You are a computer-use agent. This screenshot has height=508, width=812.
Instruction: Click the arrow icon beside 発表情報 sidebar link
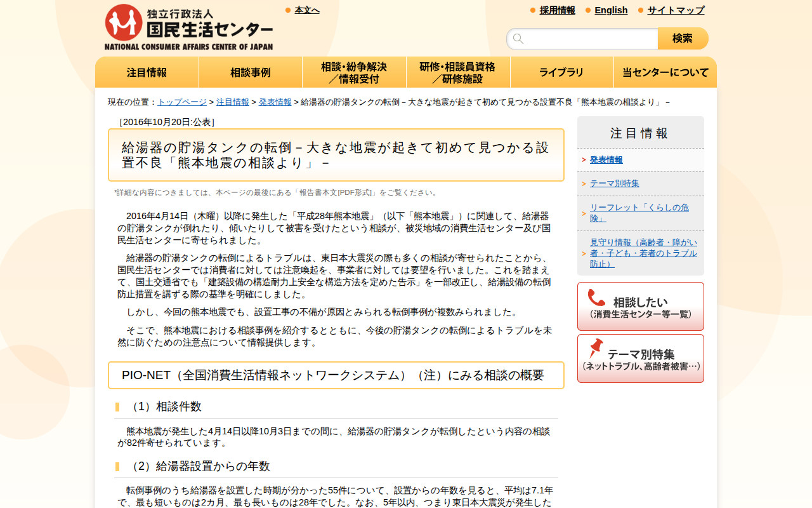click(x=584, y=160)
